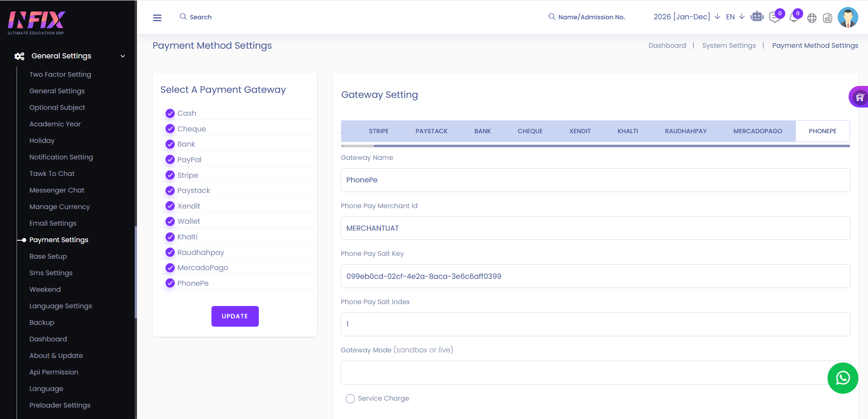Viewport: 868px width, 419px height.
Task: Click the Phone Pay Salt Key field
Action: tap(595, 276)
